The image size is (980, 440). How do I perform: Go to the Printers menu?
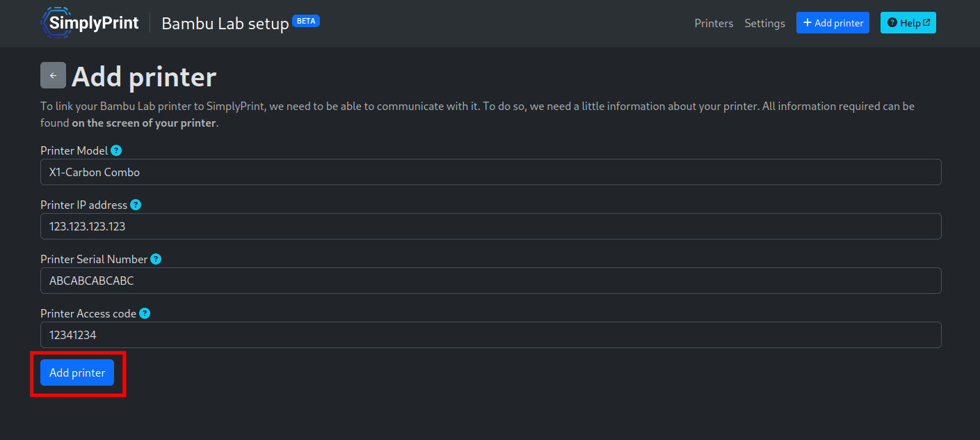pyautogui.click(x=714, y=23)
